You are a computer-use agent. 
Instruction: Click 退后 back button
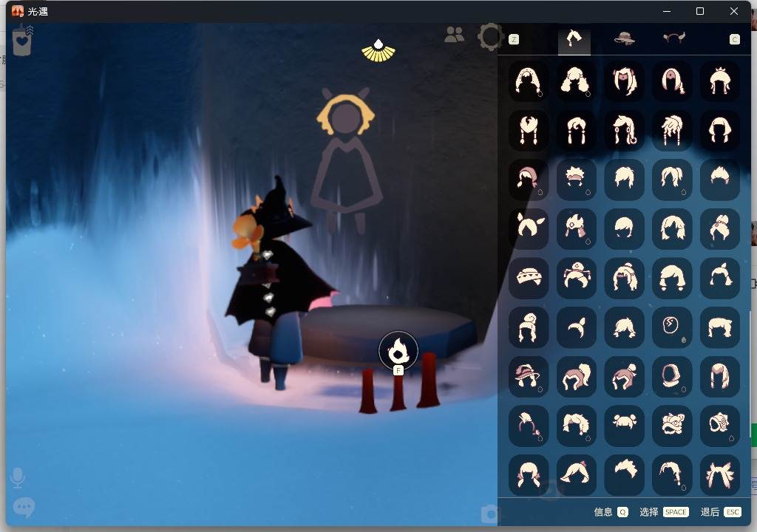tap(721, 512)
